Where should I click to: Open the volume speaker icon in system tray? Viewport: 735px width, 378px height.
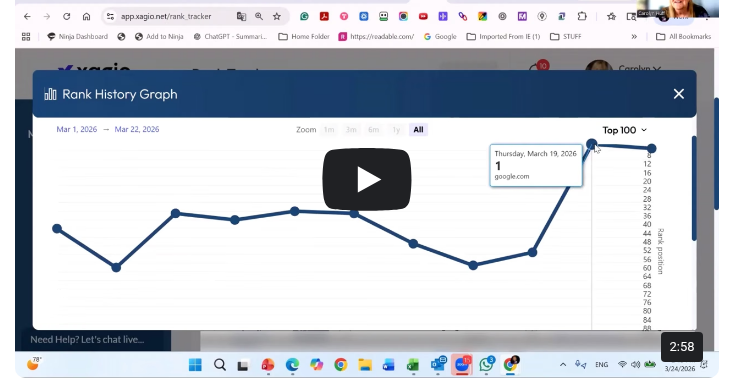coord(636,364)
